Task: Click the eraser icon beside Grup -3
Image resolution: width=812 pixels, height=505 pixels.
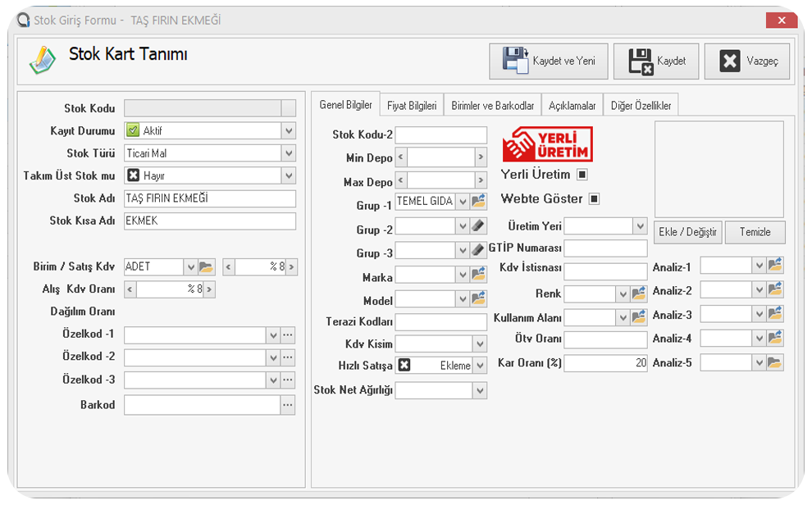Action: click(x=480, y=249)
